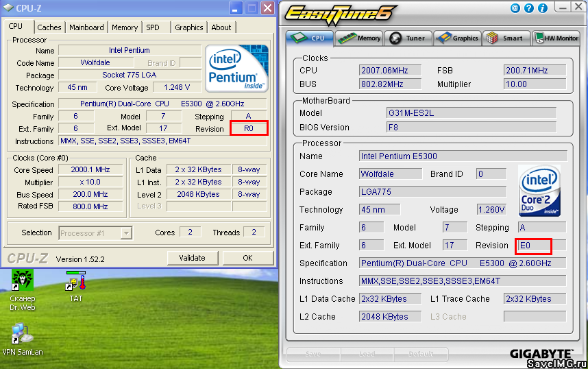Click the @ website icon in EasyTune6
The image size is (588, 369).
point(515,8)
